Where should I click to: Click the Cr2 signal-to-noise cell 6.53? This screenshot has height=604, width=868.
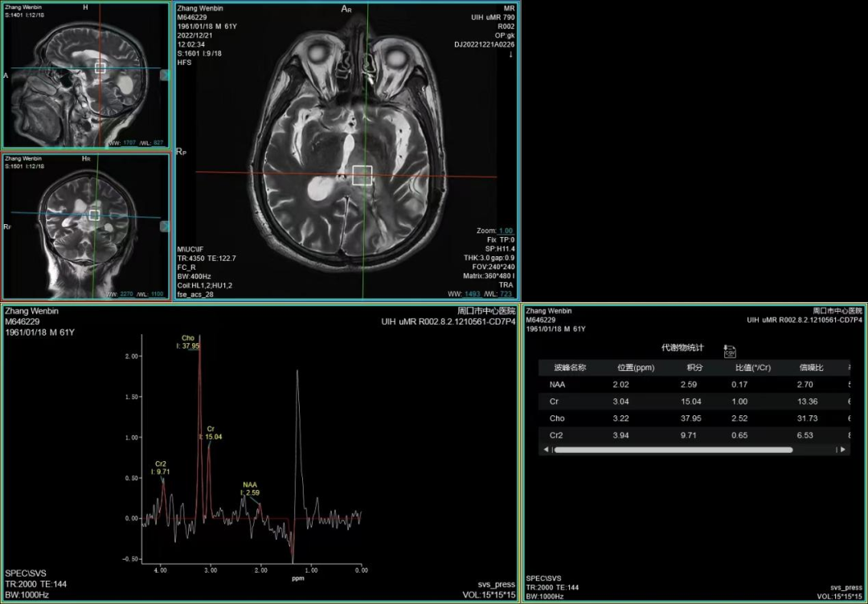pyautogui.click(x=805, y=435)
